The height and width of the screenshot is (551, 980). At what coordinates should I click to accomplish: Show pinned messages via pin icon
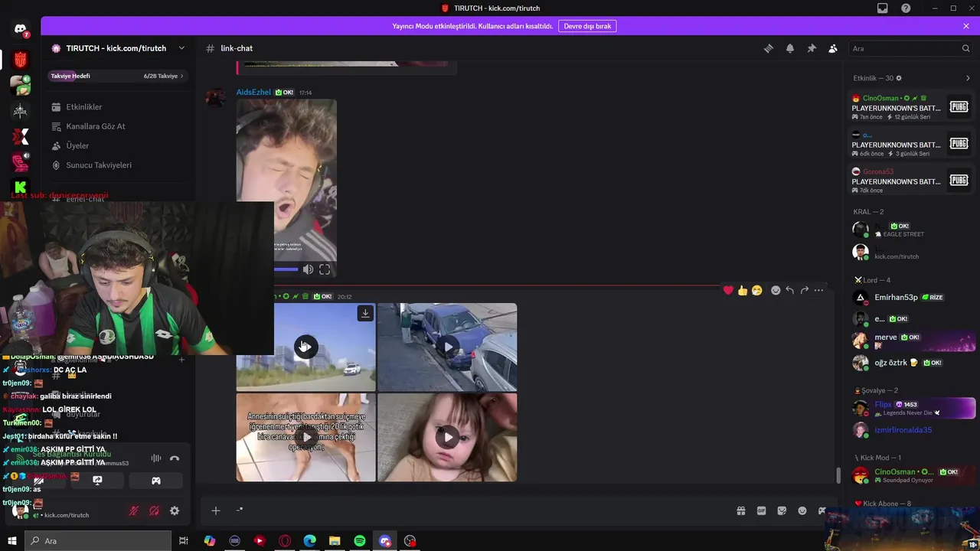coord(812,48)
